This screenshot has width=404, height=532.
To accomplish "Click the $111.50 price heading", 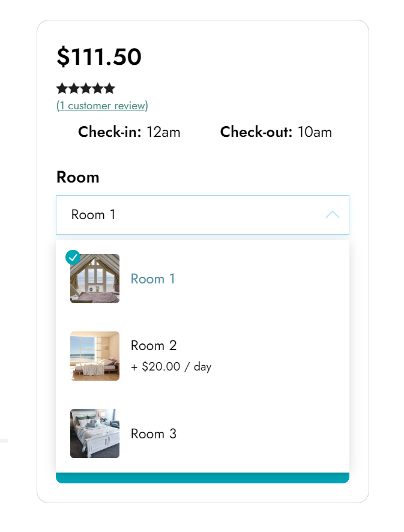I will 99,56.
